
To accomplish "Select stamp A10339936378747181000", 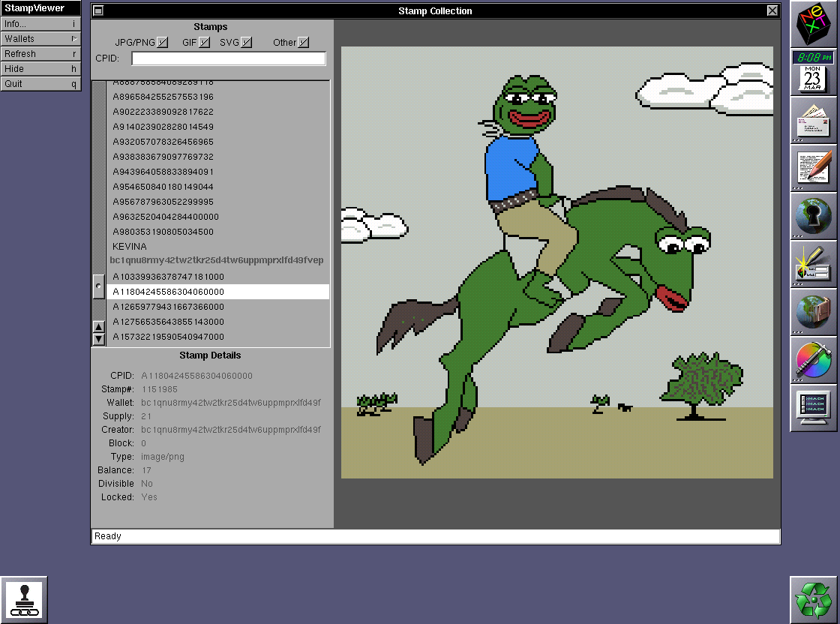I will tap(218, 277).
